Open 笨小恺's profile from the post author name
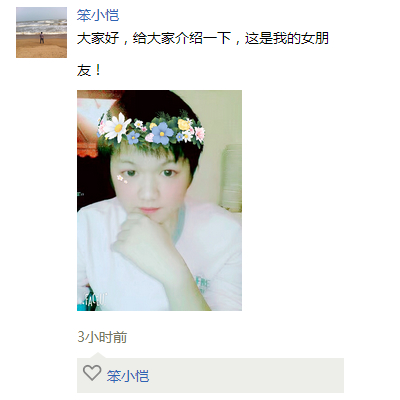This screenshot has width=400, height=400. 98,15
